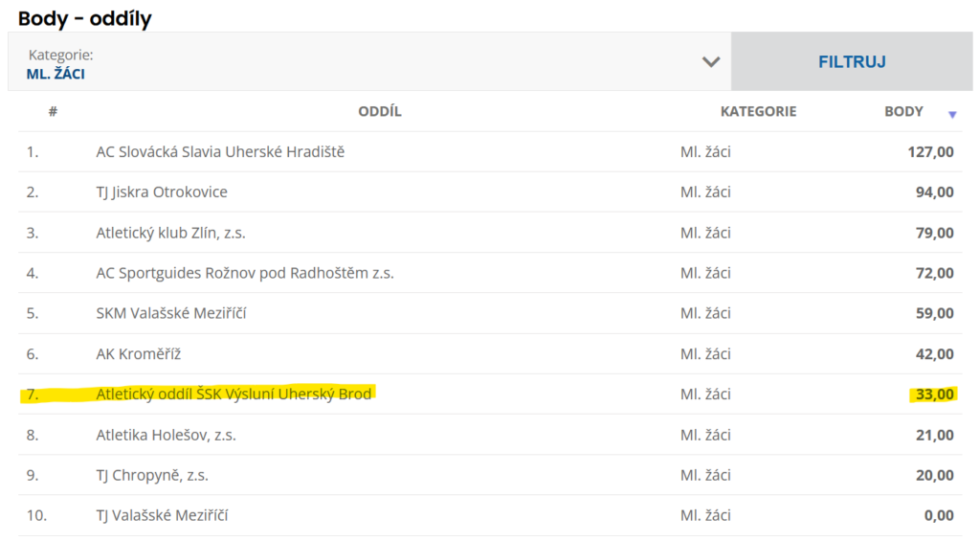Select the ML. ŽÁCI category value
Screen dimensions: 980x541
pyautogui.click(x=56, y=74)
